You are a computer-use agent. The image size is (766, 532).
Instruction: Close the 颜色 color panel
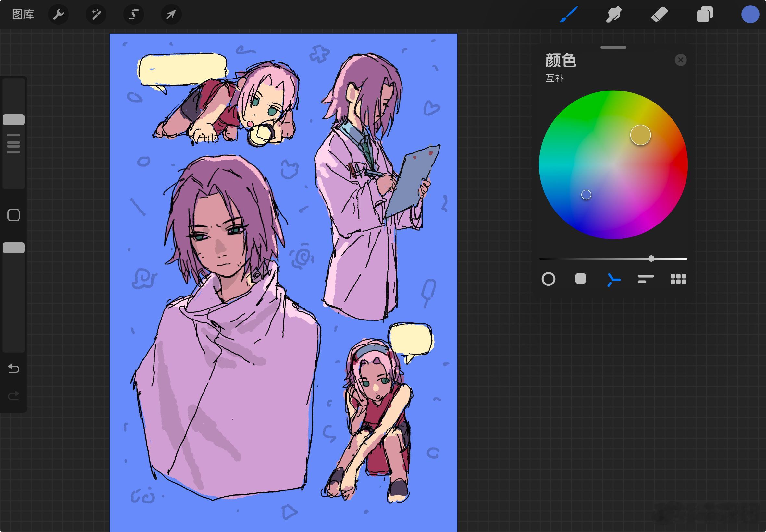tap(680, 60)
